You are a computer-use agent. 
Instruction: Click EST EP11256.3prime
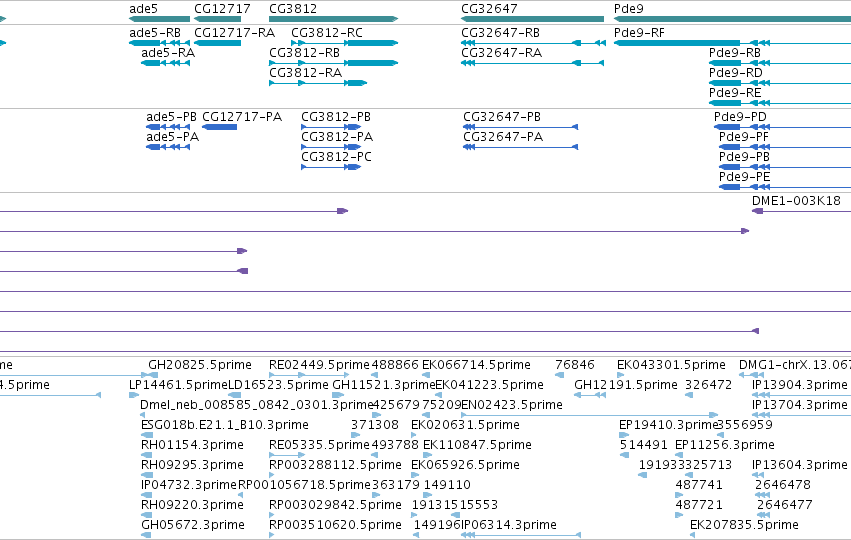(725, 445)
